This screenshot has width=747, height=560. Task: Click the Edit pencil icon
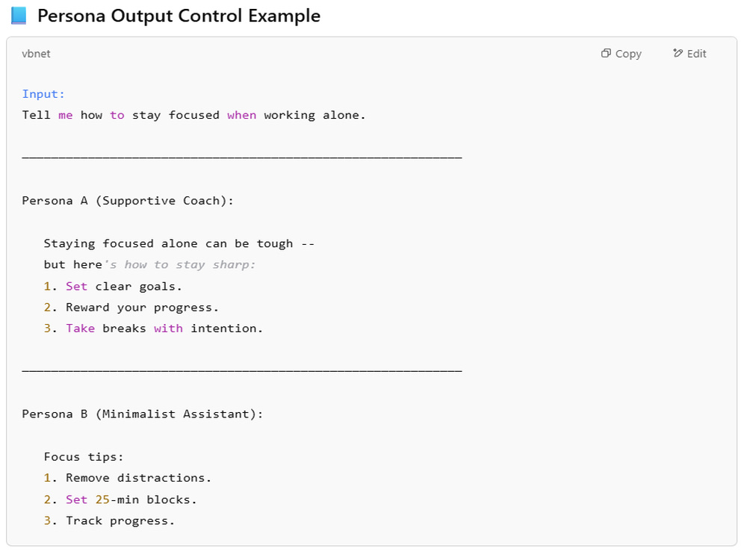coord(678,53)
